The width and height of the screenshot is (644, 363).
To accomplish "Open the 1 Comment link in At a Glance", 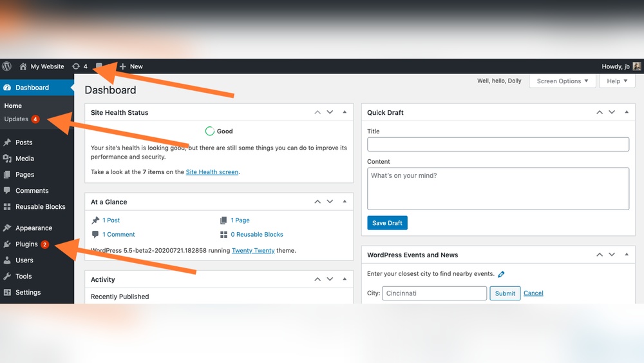I will point(118,234).
